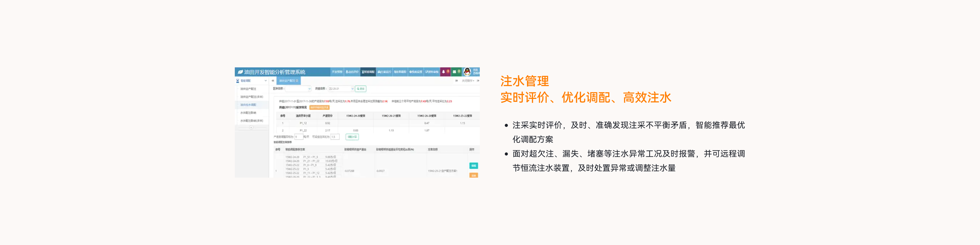Viewport: 980px width, 245px height.
Task: Click the double-right arrow beside 关闭操作
Action: (457, 81)
